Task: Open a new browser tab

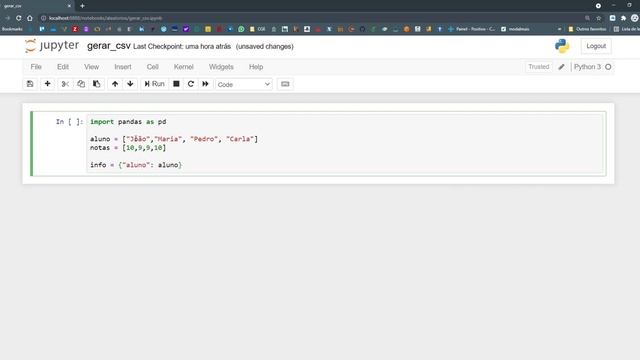Action: tap(82, 6)
